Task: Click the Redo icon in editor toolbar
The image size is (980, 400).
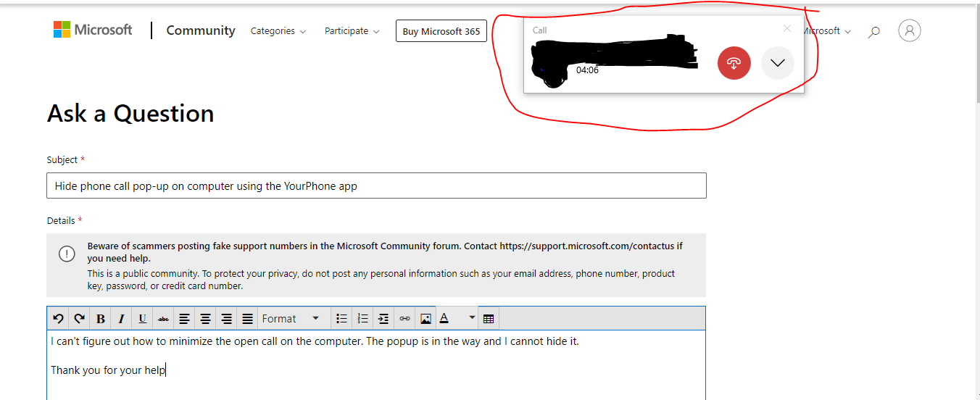Action: (x=80, y=319)
